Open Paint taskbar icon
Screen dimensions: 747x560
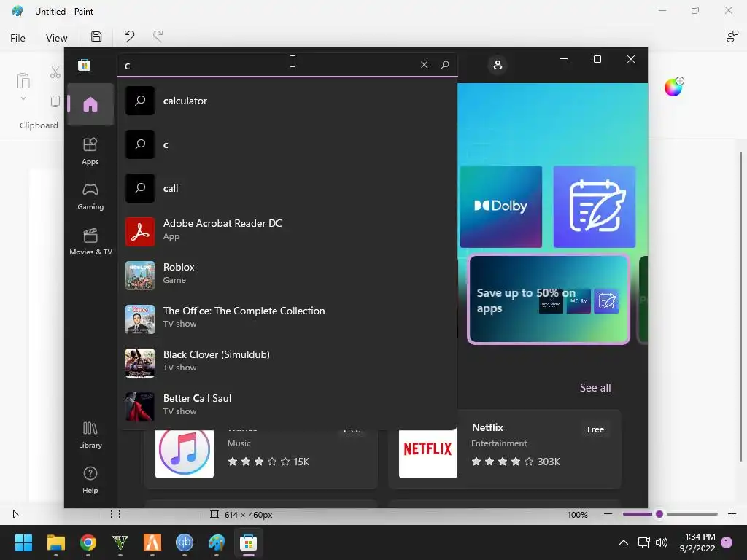pos(216,542)
